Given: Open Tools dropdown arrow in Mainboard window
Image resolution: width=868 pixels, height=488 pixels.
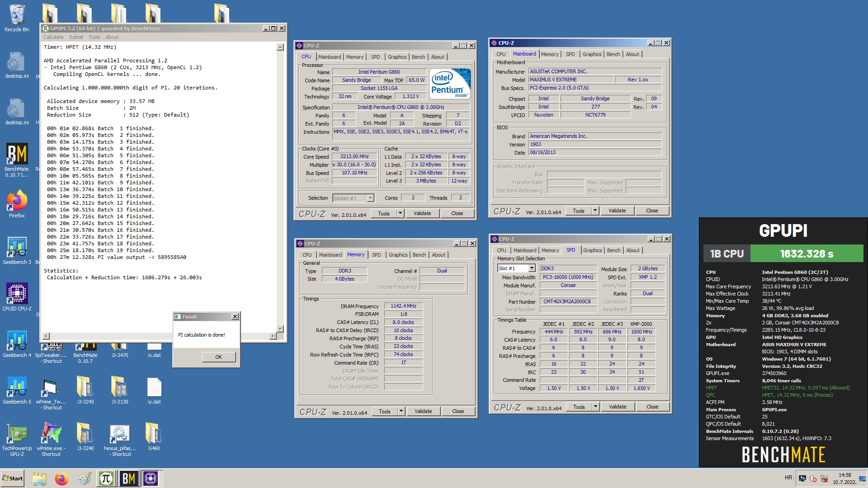Looking at the screenshot, I should point(595,211).
